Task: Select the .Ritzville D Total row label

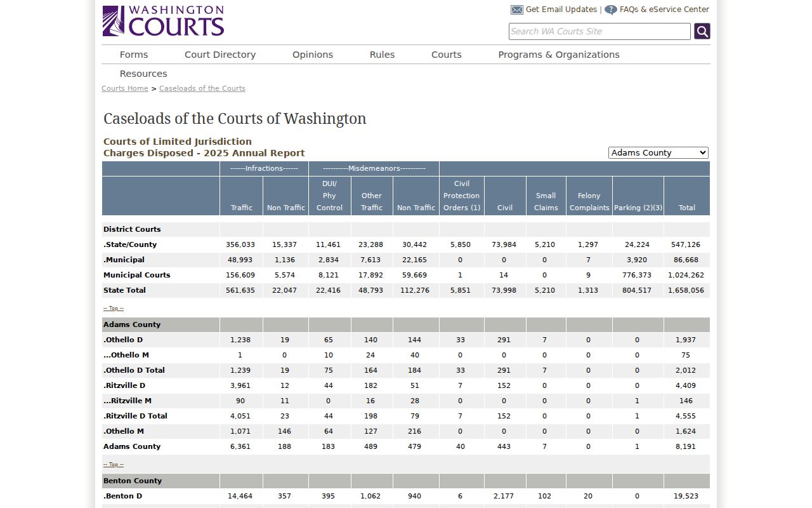Action: pos(135,416)
